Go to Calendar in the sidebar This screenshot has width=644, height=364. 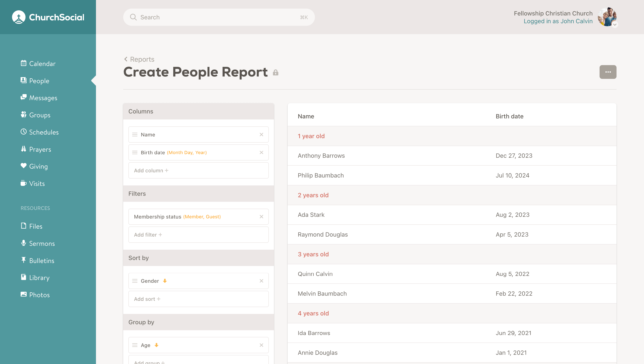(x=42, y=64)
